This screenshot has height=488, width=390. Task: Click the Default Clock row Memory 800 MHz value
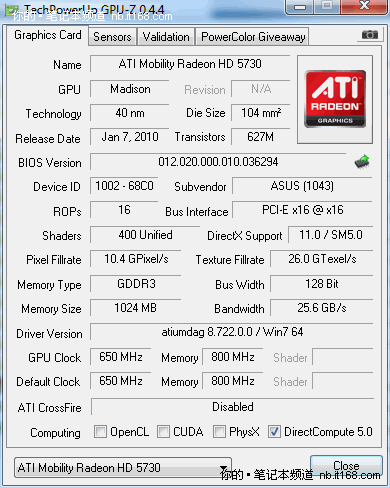pyautogui.click(x=233, y=381)
